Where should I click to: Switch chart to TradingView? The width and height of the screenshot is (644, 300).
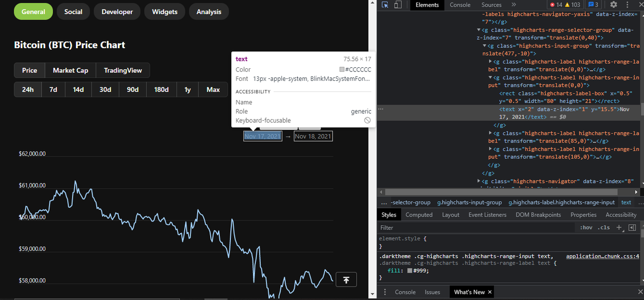click(x=123, y=70)
